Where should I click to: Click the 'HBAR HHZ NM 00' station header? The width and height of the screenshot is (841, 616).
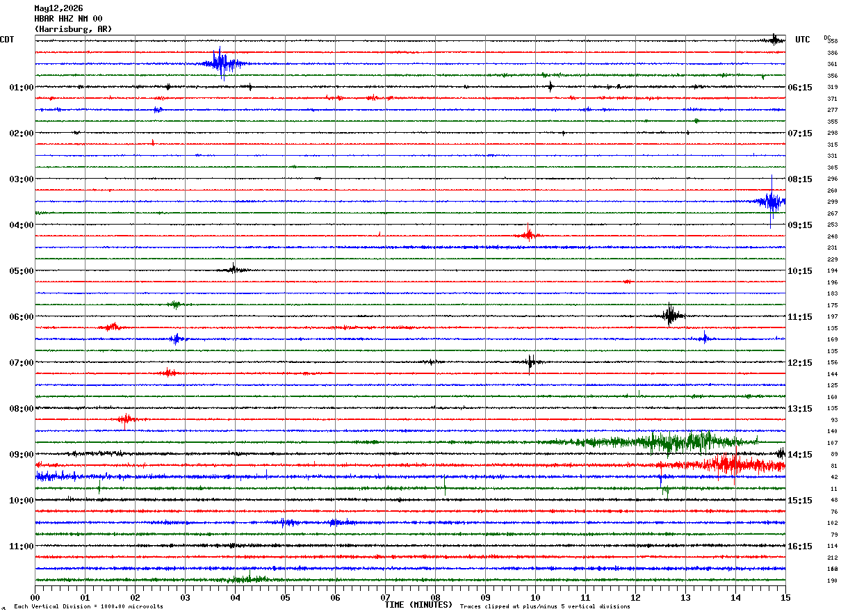68,19
